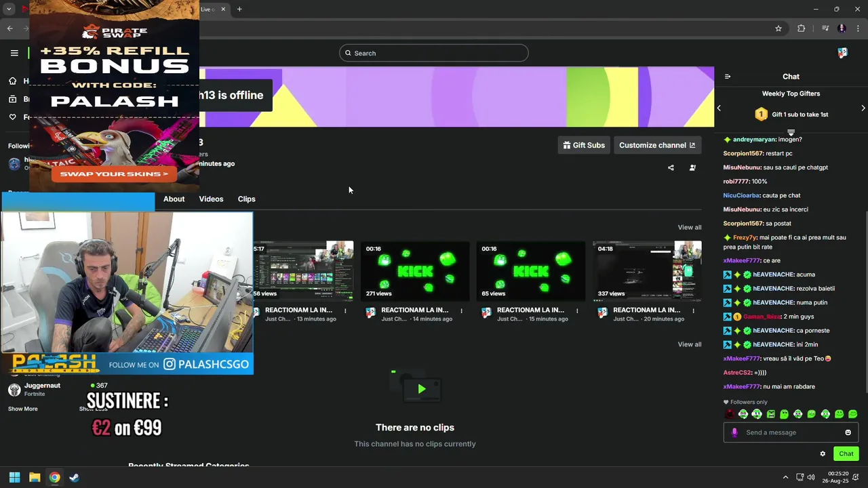
Task: Switch to the Videos tab
Action: [x=211, y=199]
